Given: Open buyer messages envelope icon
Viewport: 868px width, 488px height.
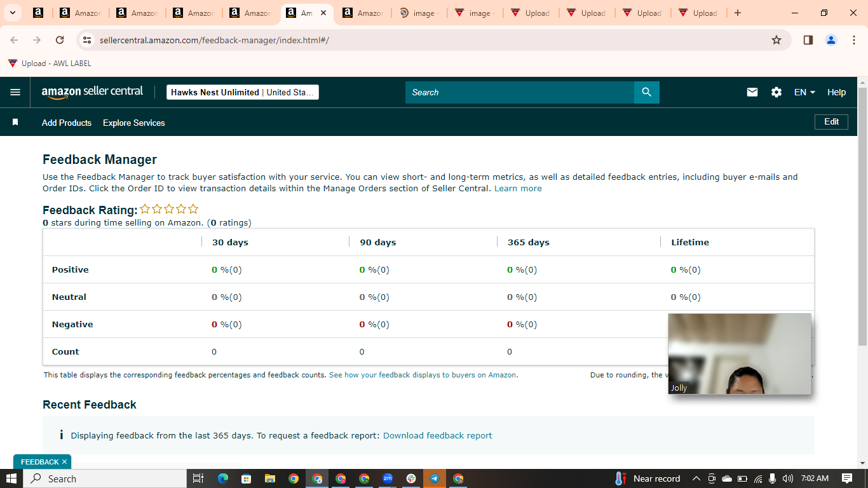Looking at the screenshot, I should [752, 92].
